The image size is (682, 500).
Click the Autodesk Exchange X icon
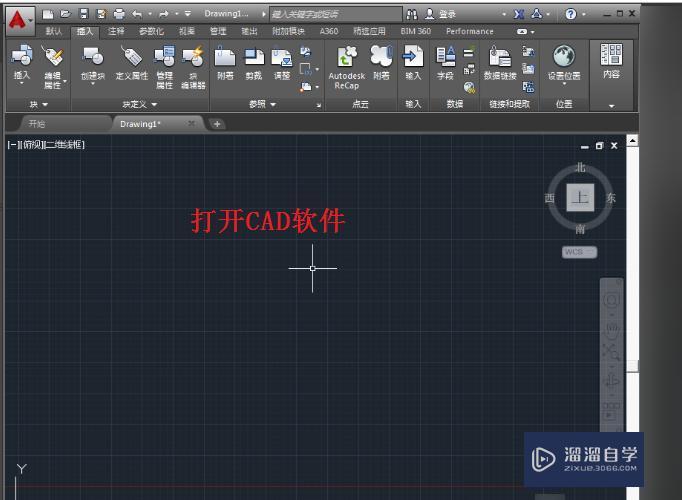(518, 14)
